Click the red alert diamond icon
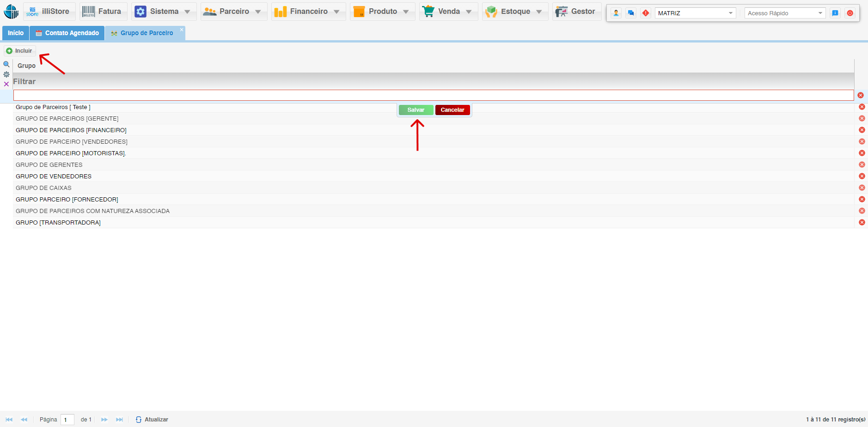The width and height of the screenshot is (868, 427). [x=646, y=13]
